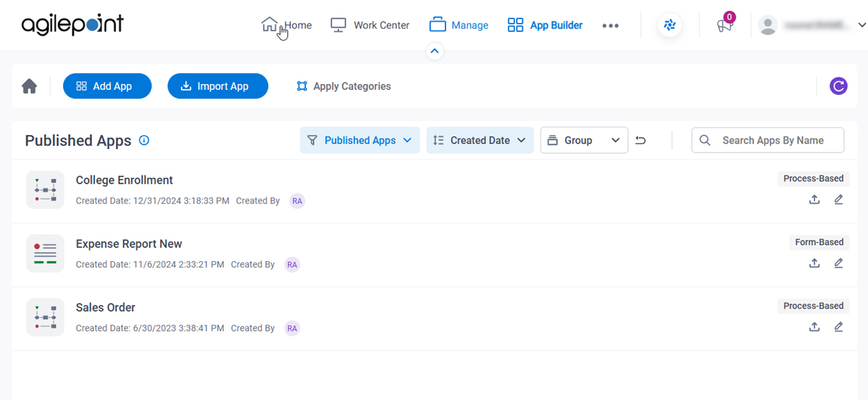Click RA avatar in Sales Order row
The height and width of the screenshot is (400, 868).
[292, 328]
